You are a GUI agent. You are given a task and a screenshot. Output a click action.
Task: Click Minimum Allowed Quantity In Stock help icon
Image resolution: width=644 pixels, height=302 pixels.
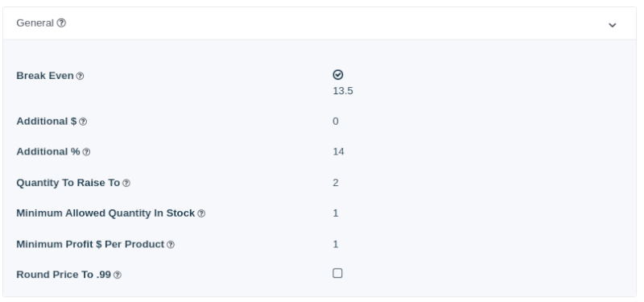coord(201,213)
